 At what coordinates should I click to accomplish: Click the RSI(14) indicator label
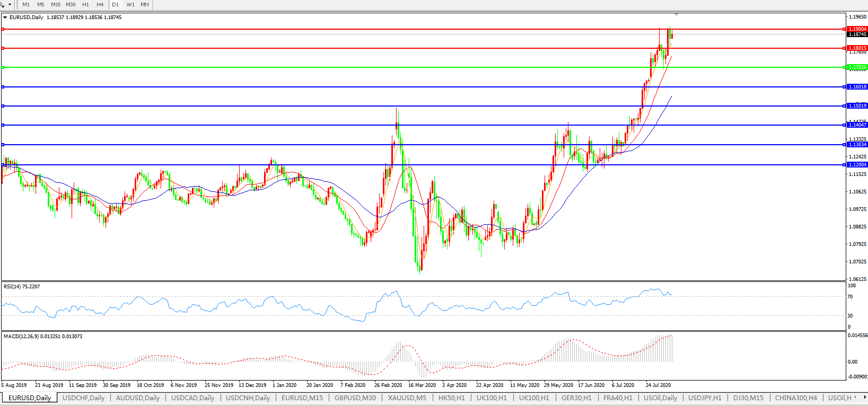coord(22,287)
